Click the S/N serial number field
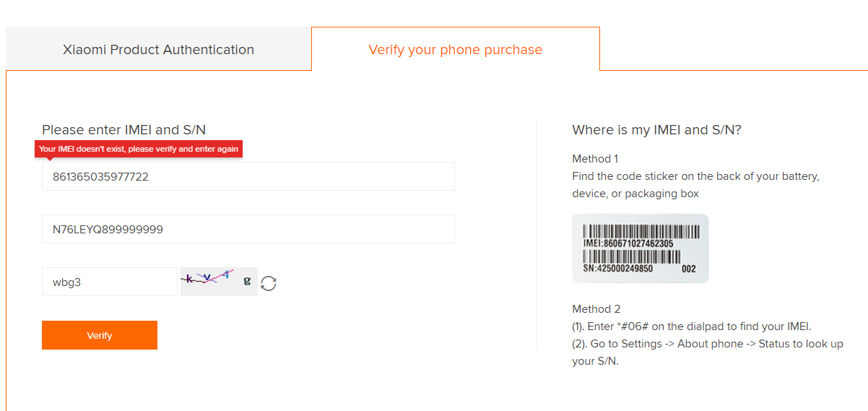868x411 pixels. [248, 229]
